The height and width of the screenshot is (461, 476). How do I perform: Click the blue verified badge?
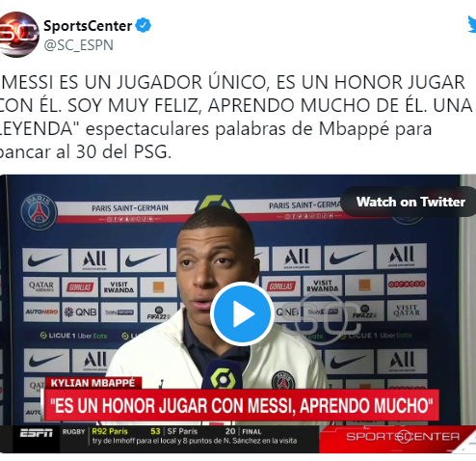[x=144, y=25]
